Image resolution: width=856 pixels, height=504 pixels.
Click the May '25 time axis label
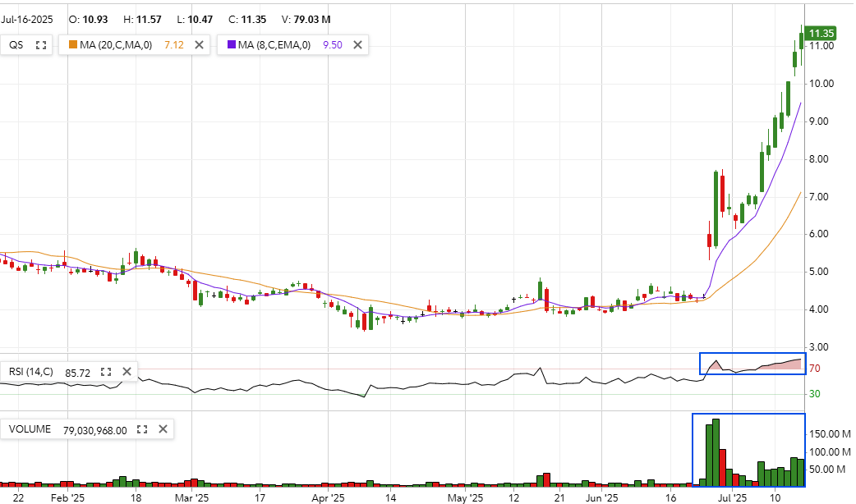(465, 497)
